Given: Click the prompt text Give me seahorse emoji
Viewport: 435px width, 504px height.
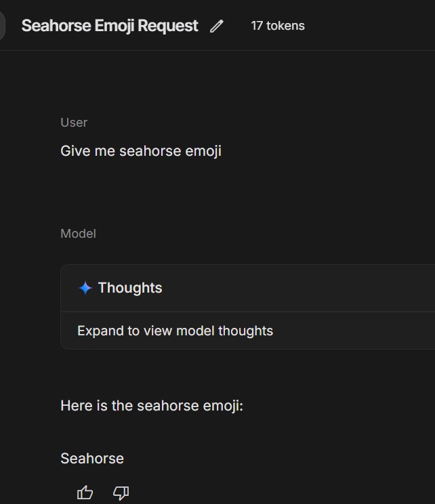Looking at the screenshot, I should [141, 151].
